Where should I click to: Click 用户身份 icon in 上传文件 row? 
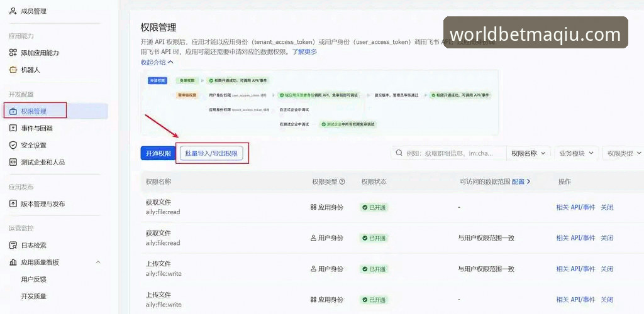[x=313, y=269]
